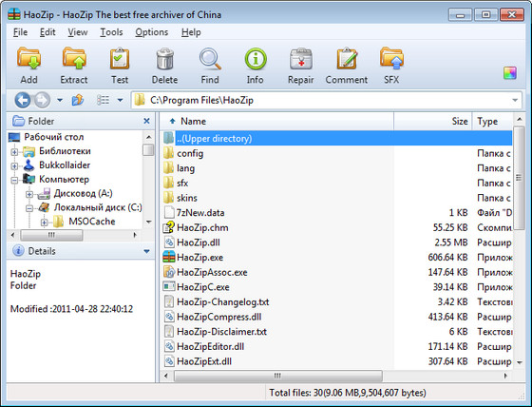Click the HaoZip-Changelog.txt file icon
The image size is (532, 407).
pos(169,301)
